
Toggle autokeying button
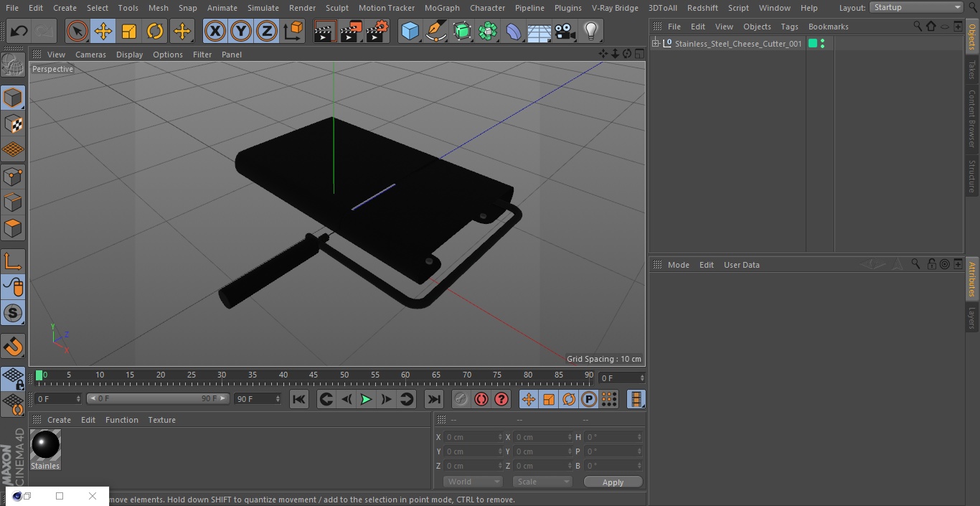pos(481,399)
